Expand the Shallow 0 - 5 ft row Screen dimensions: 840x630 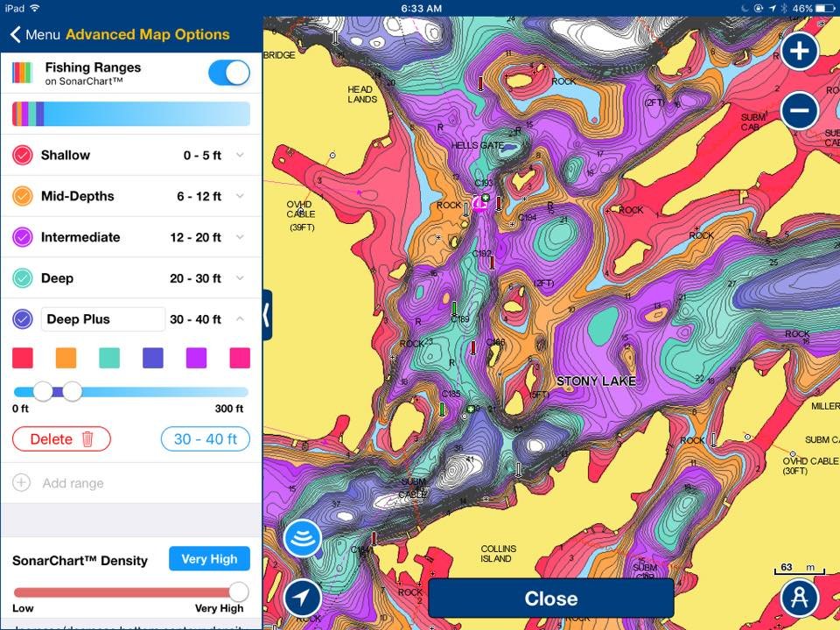click(x=241, y=156)
